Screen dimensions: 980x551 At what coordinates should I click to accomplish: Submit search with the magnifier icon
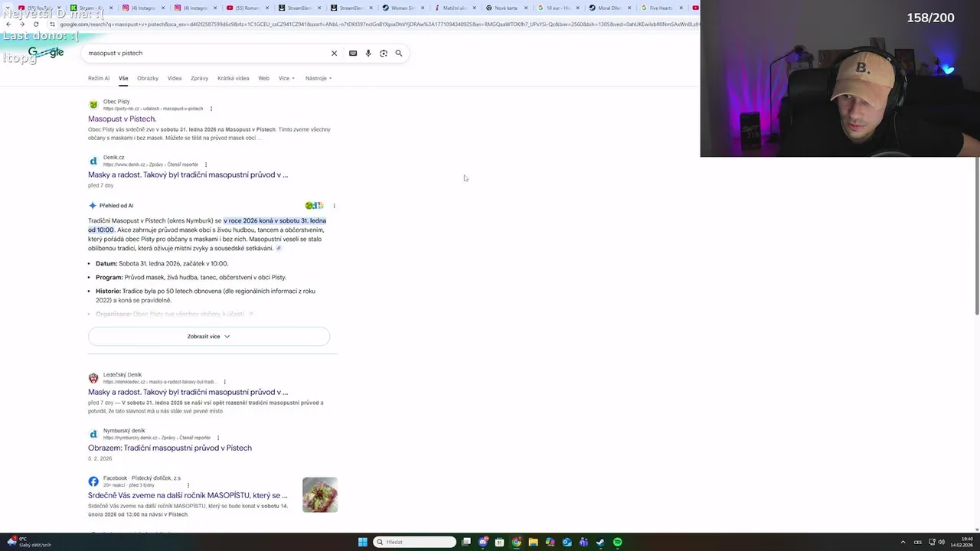point(399,54)
